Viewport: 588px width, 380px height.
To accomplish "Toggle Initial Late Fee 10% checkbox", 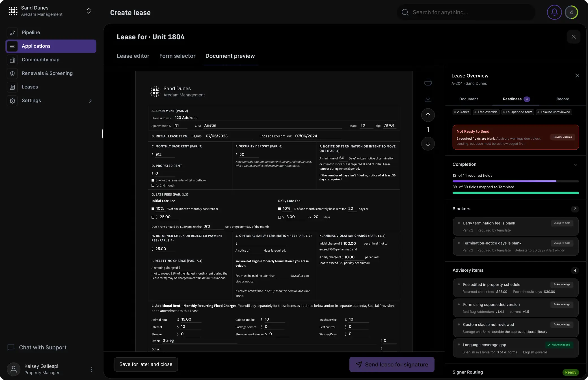I will [153, 209].
